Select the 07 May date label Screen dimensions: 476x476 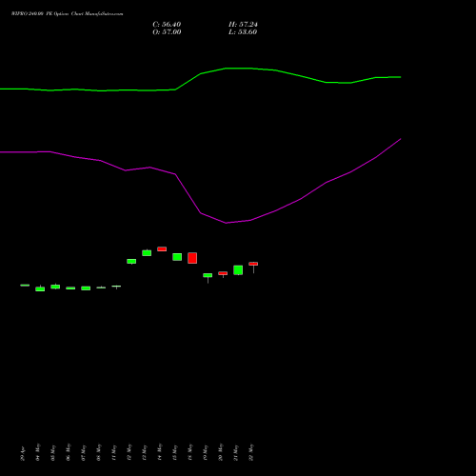84,453
